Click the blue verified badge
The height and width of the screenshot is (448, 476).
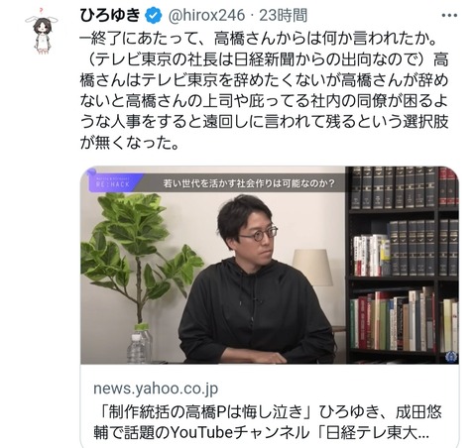click(153, 16)
